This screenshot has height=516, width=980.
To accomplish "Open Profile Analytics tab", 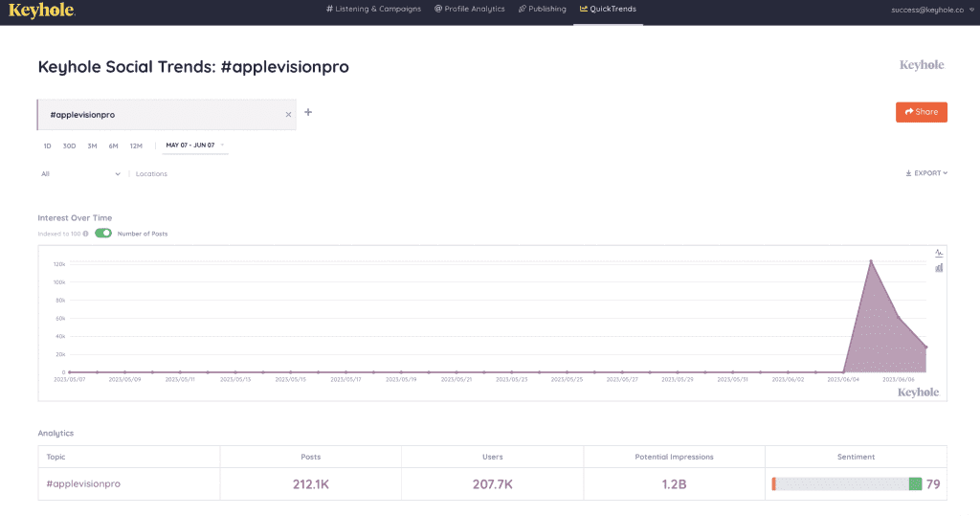I will pos(469,9).
